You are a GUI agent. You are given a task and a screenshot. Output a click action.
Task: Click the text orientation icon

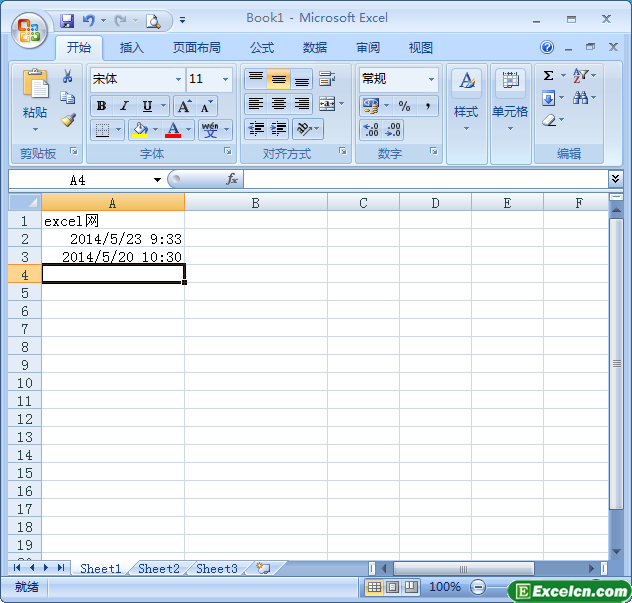(x=304, y=129)
